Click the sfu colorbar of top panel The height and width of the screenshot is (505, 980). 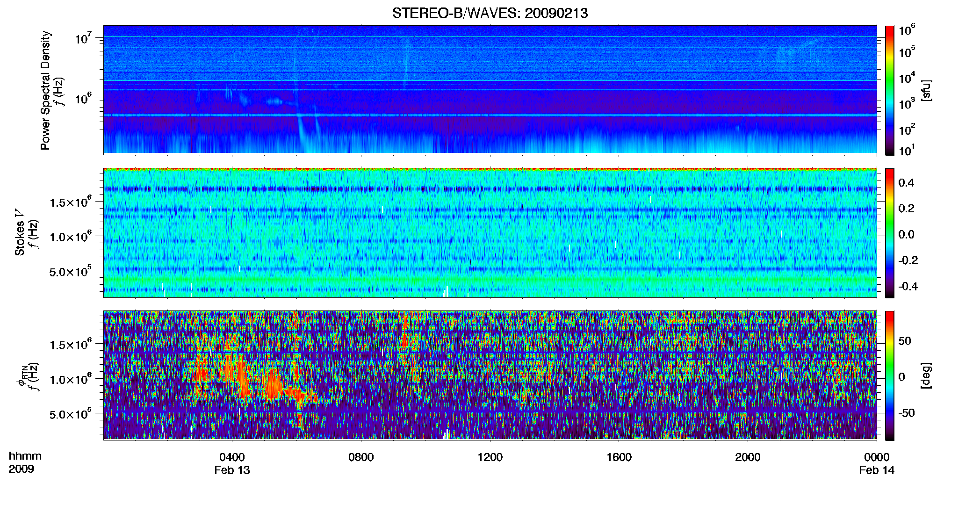point(890,90)
